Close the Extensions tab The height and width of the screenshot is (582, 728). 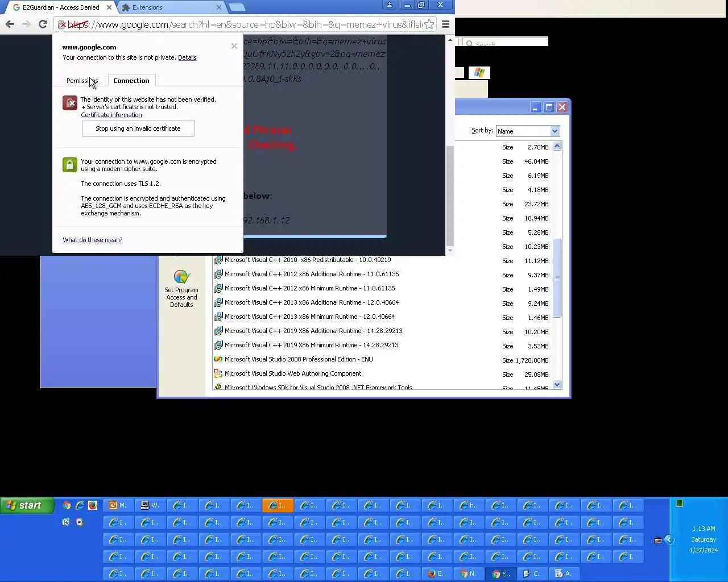click(219, 7)
